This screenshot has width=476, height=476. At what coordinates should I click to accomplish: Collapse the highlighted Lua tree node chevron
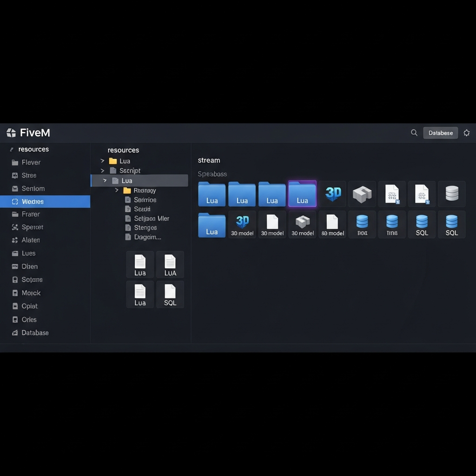105,181
